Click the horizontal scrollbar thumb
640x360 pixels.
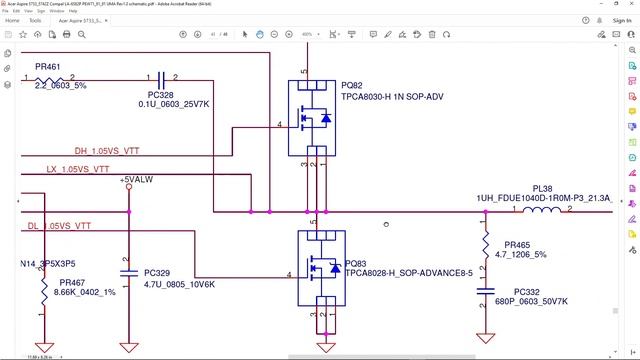382,357
